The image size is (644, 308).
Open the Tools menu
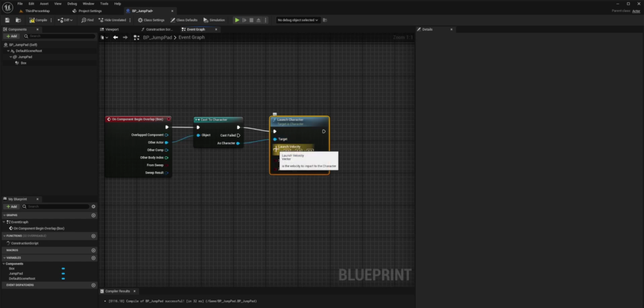coord(104,4)
